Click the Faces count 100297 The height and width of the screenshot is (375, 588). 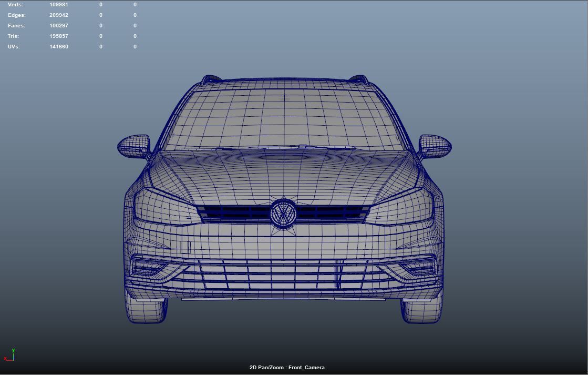(59, 26)
